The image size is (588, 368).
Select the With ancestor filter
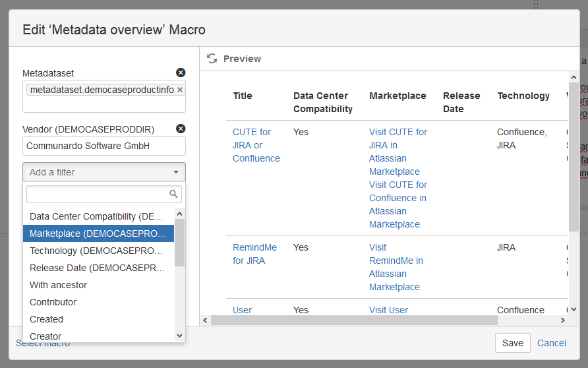point(59,285)
